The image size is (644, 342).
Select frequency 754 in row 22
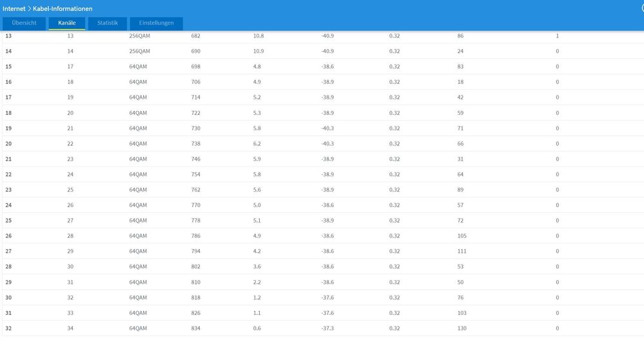click(x=196, y=174)
